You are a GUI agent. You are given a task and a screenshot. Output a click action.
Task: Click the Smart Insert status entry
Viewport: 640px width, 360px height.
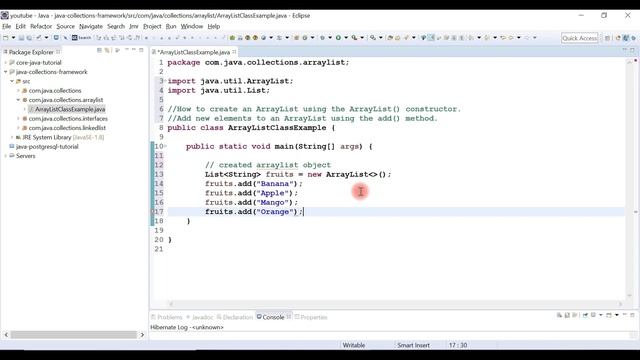coord(413,345)
